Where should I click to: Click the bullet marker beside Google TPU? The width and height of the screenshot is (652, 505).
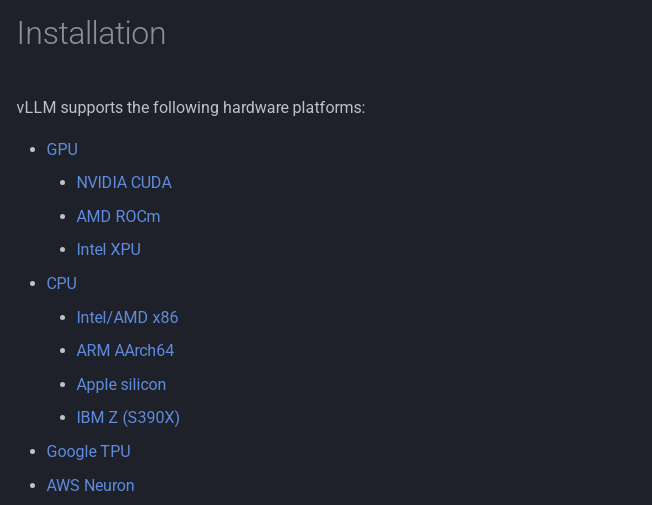click(x=33, y=451)
